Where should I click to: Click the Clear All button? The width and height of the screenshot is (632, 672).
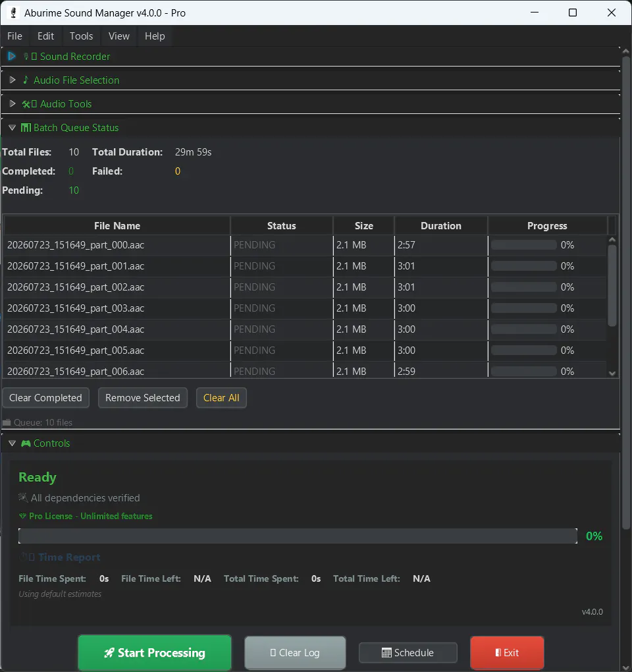click(x=221, y=398)
